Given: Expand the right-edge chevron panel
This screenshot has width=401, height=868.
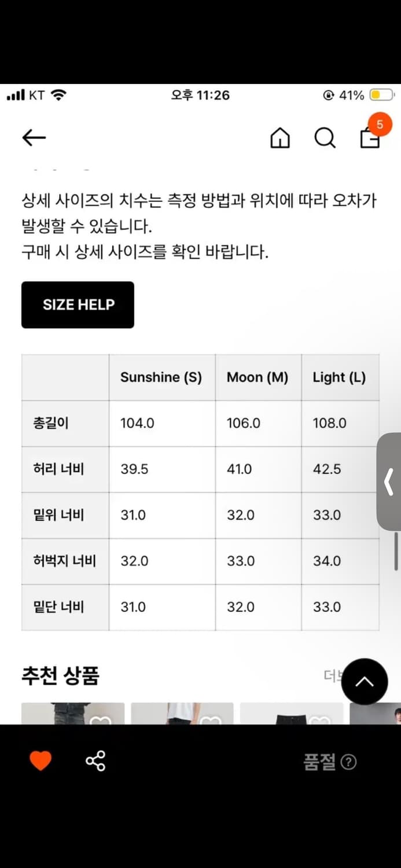Looking at the screenshot, I should 390,482.
